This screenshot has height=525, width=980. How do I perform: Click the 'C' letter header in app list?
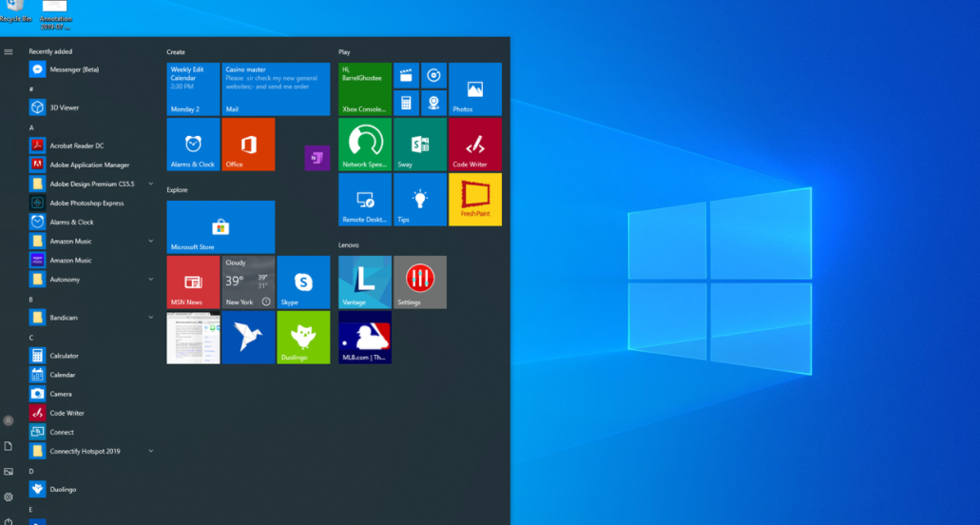click(x=31, y=338)
